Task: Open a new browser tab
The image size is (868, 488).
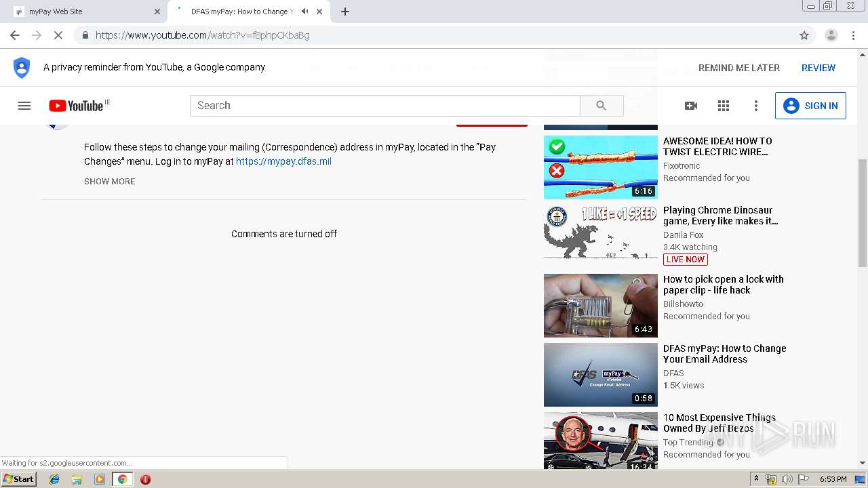Action: click(x=345, y=12)
